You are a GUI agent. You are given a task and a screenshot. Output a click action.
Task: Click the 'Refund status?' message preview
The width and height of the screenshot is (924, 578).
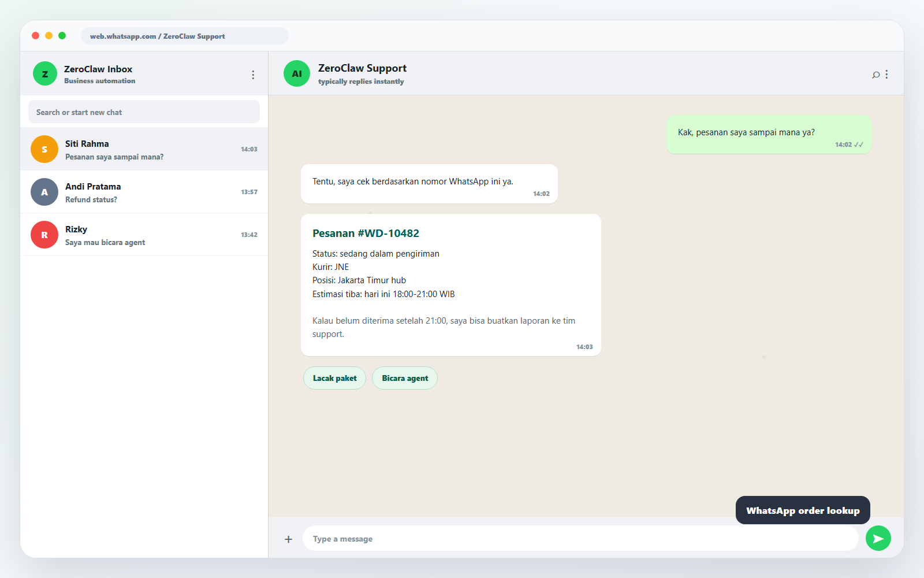click(x=91, y=199)
